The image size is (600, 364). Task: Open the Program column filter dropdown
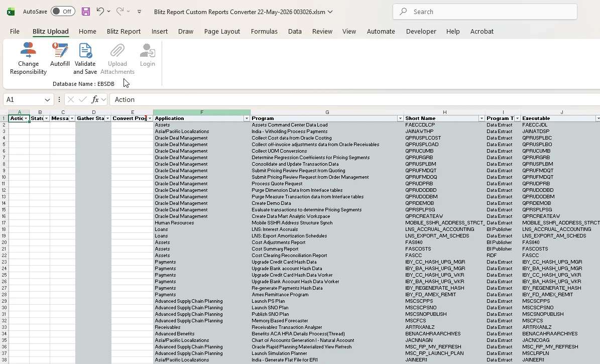400,118
